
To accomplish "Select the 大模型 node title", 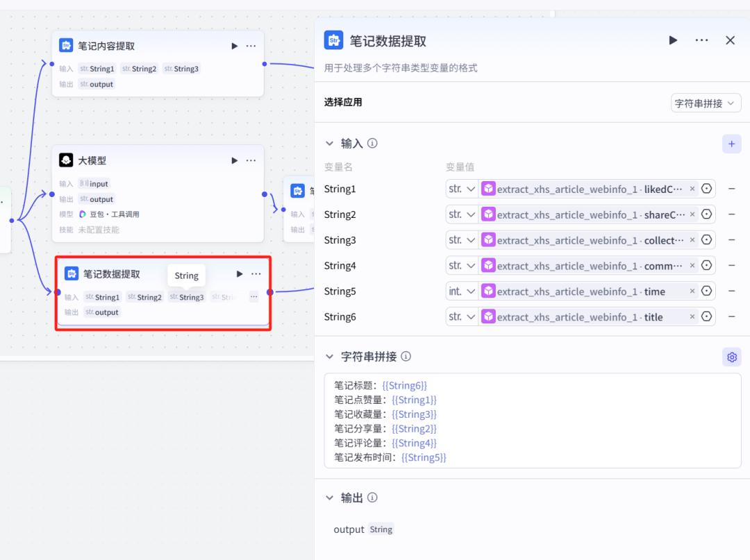I will point(92,160).
